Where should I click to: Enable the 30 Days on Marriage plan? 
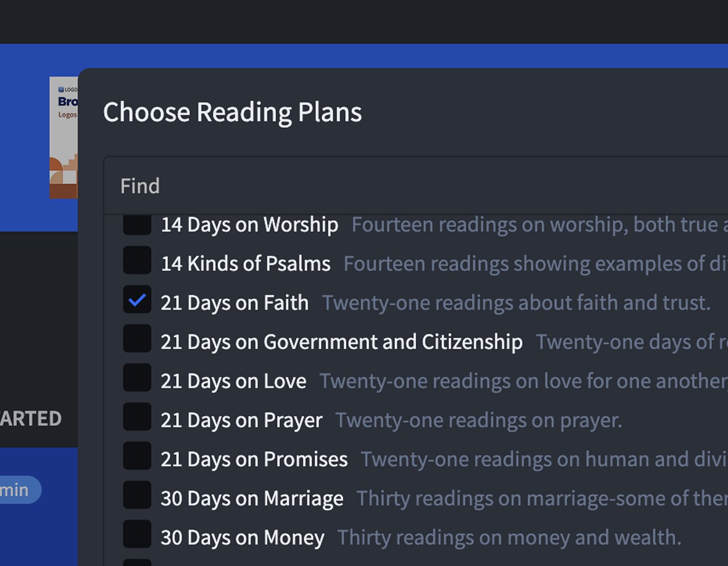pos(137,495)
